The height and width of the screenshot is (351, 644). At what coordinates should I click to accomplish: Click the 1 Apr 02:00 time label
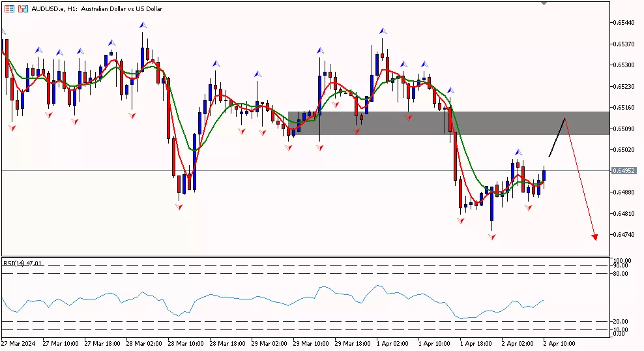click(x=392, y=344)
